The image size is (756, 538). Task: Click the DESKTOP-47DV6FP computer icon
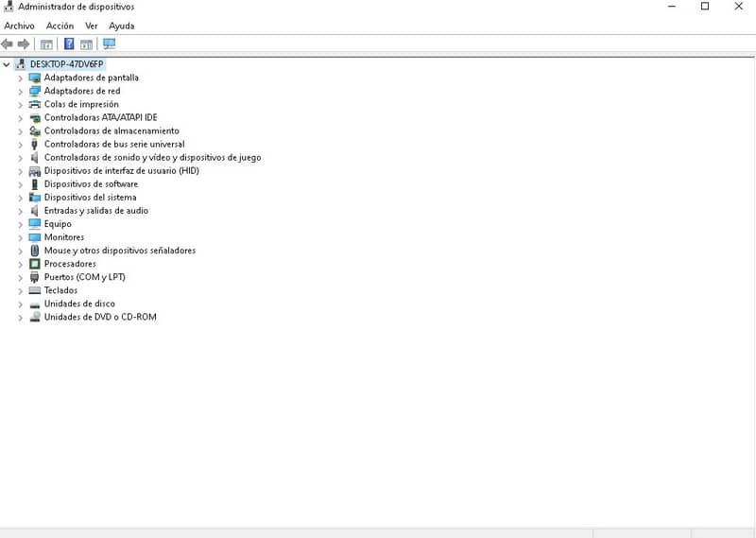(x=20, y=64)
